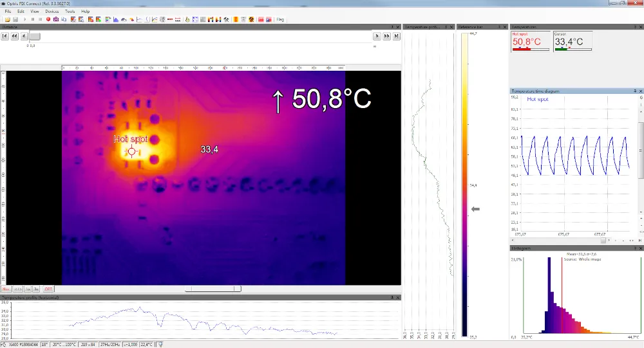Close the Reference bar panel
Image resolution: width=644 pixels, height=348 pixels.
point(504,27)
